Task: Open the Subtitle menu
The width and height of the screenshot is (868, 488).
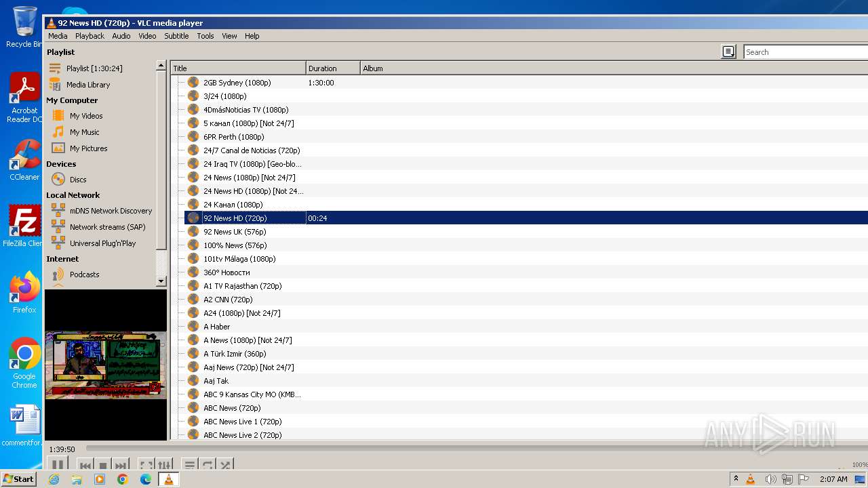Action: [176, 36]
